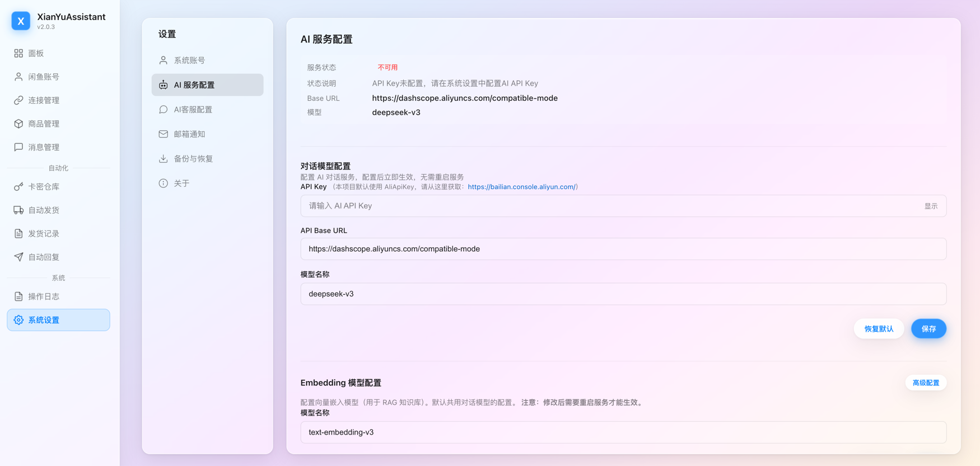Select 系统设置 sidebar entry
The width and height of the screenshot is (980, 466).
point(58,320)
